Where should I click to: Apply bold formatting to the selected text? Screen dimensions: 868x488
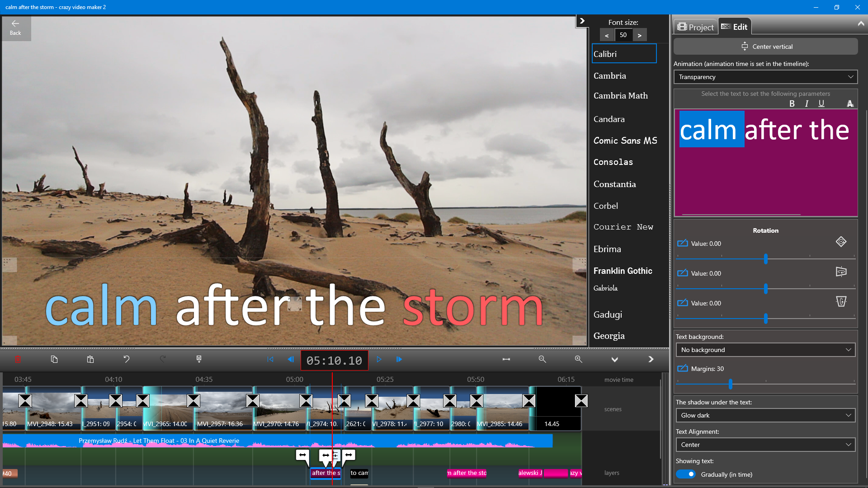tap(792, 103)
